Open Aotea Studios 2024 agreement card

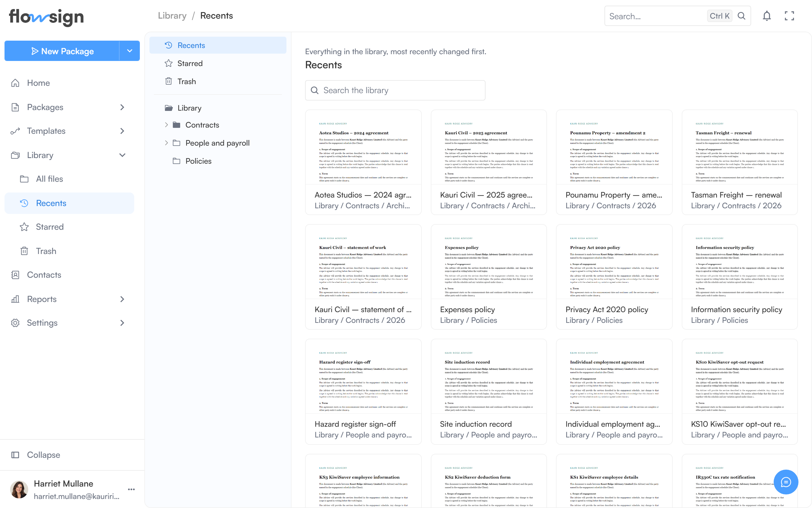[x=363, y=162]
